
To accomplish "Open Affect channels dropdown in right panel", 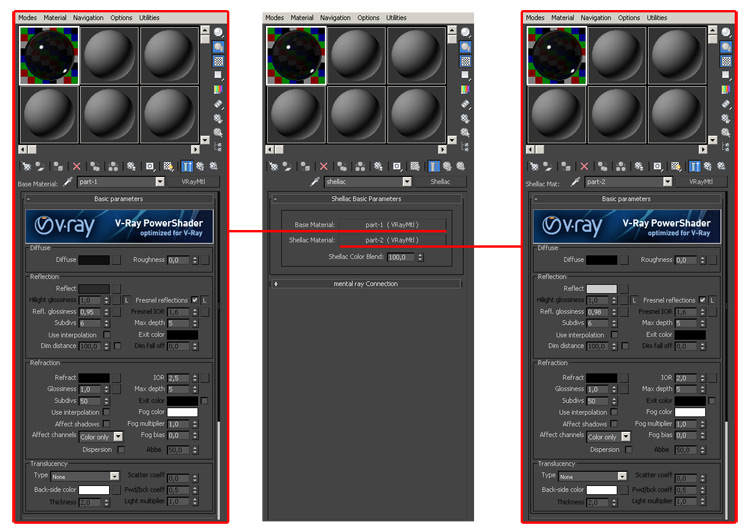I will pyautogui.click(x=626, y=436).
